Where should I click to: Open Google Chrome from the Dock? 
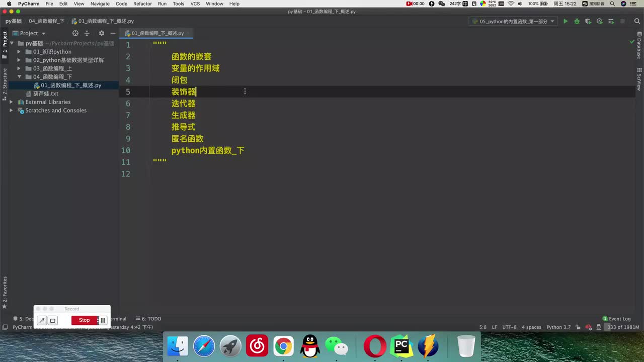coord(284,346)
